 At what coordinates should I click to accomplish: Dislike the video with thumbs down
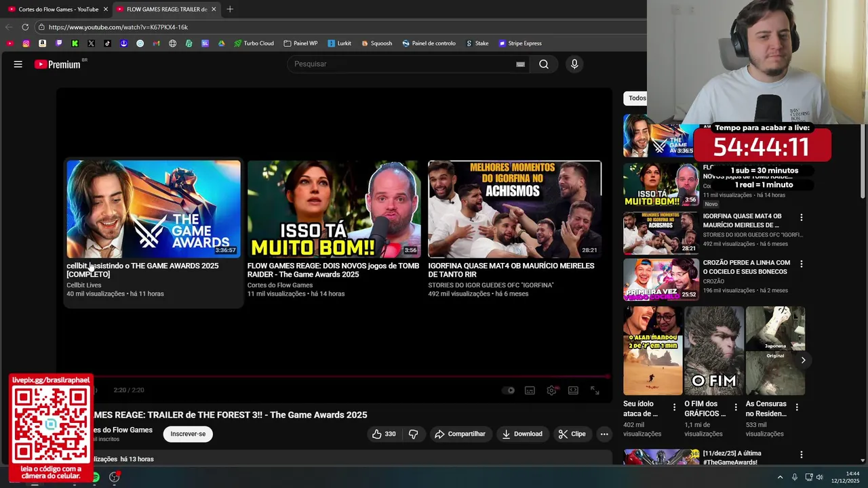click(x=413, y=434)
